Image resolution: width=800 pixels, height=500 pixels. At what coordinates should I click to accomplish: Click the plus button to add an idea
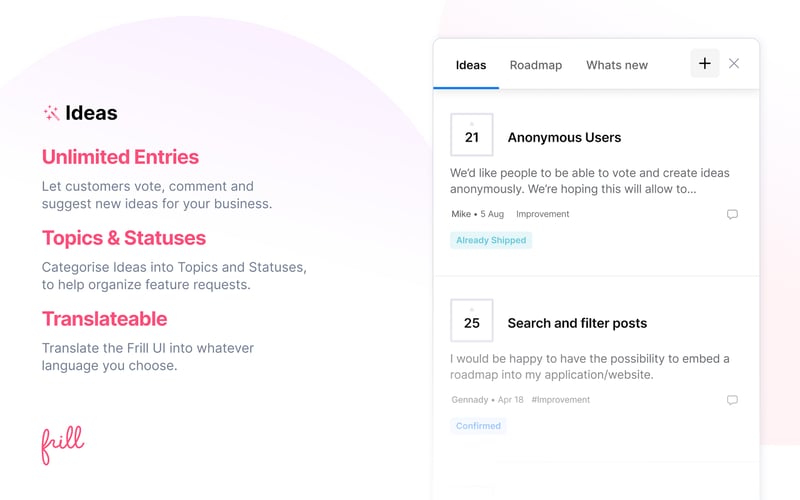(x=704, y=63)
